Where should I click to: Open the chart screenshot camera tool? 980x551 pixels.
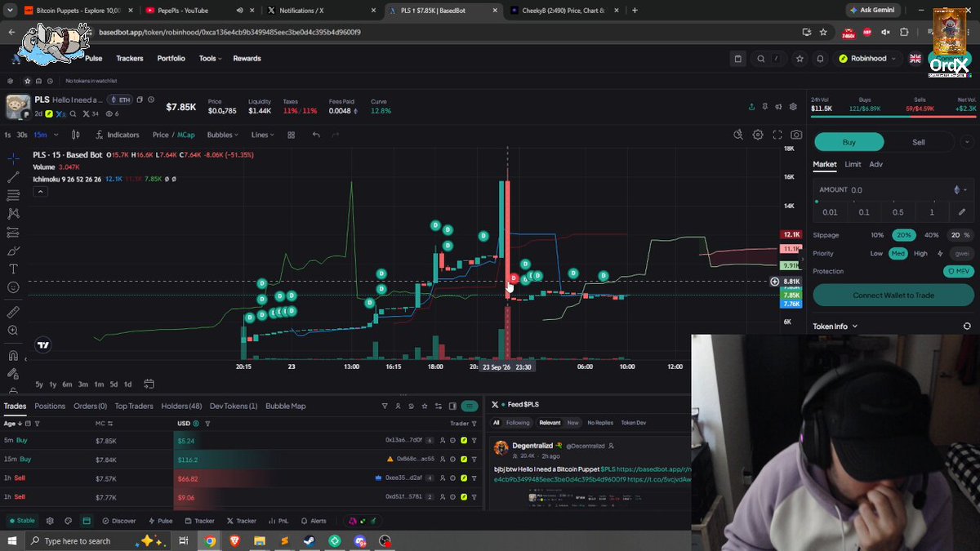(796, 135)
